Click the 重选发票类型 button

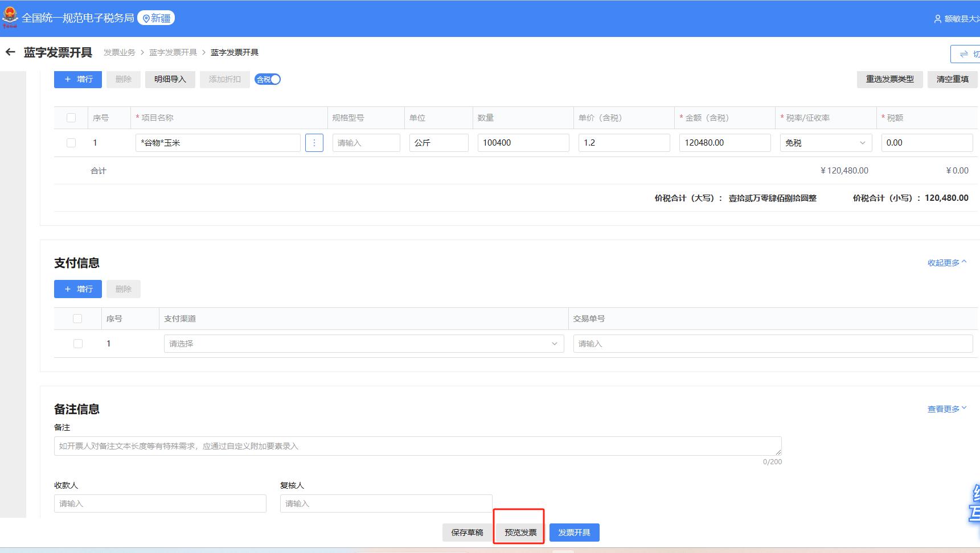[890, 79]
